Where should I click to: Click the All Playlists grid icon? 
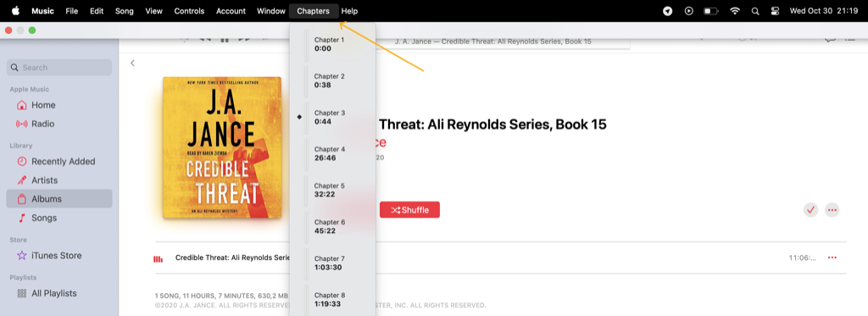pyautogui.click(x=21, y=293)
